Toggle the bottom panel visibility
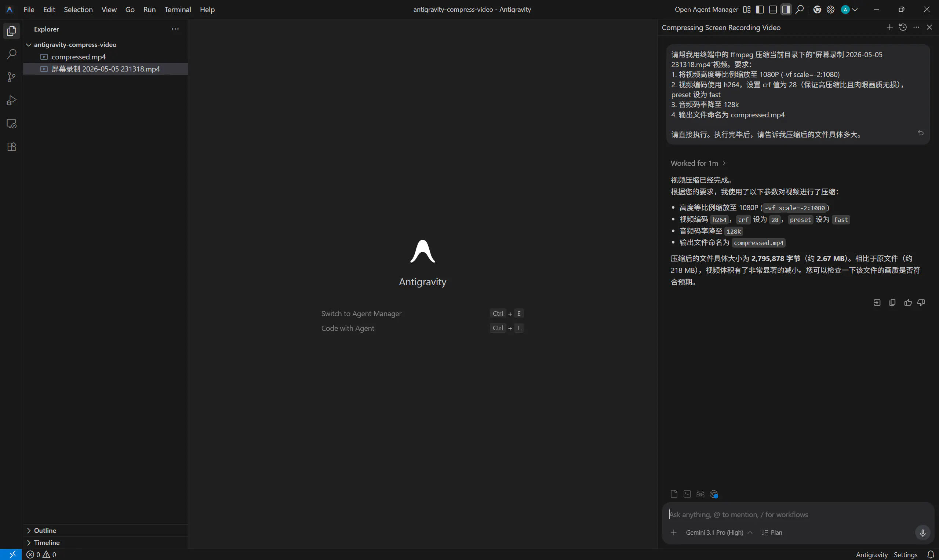The height and width of the screenshot is (560, 939). (773, 10)
